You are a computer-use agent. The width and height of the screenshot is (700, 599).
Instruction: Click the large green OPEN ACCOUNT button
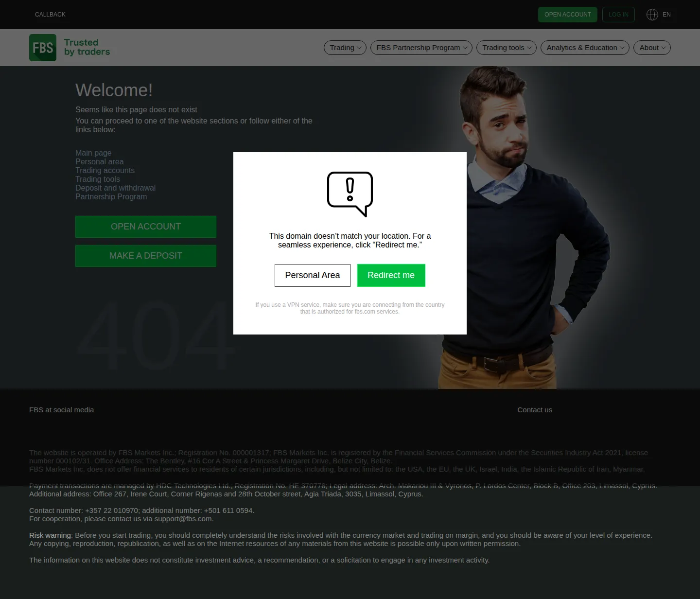tap(146, 227)
